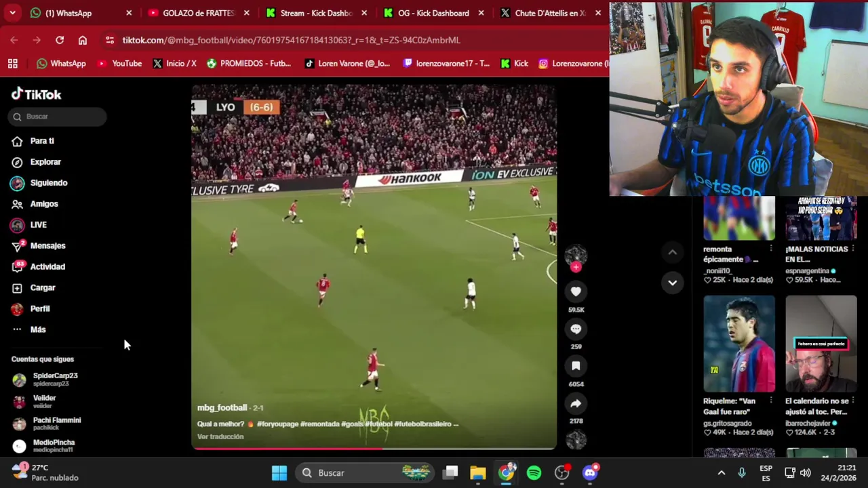Screen dimensions: 868x488
Task: Close the WhatsApp browser tab
Action: click(129, 13)
